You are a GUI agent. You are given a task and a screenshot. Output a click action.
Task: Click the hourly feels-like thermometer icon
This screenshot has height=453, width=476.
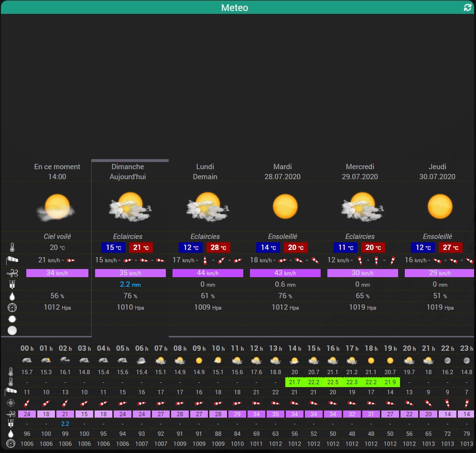(x=11, y=382)
